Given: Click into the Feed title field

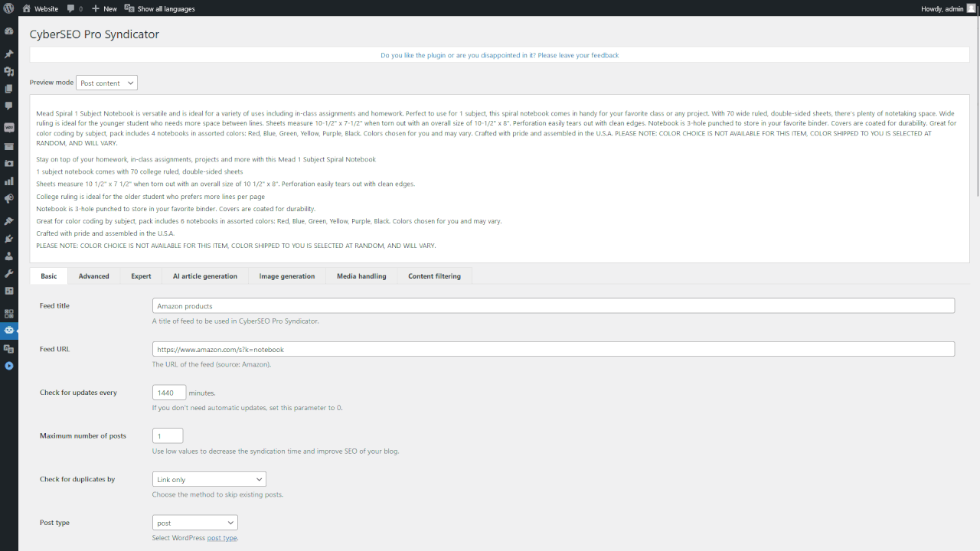Looking at the screenshot, I should point(554,305).
